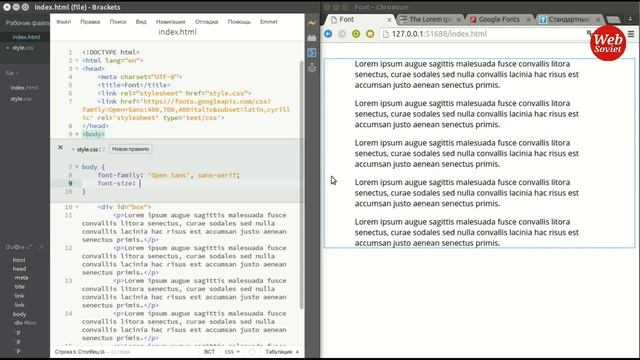Click the html entry in the Outline panel

pyautogui.click(x=19, y=260)
